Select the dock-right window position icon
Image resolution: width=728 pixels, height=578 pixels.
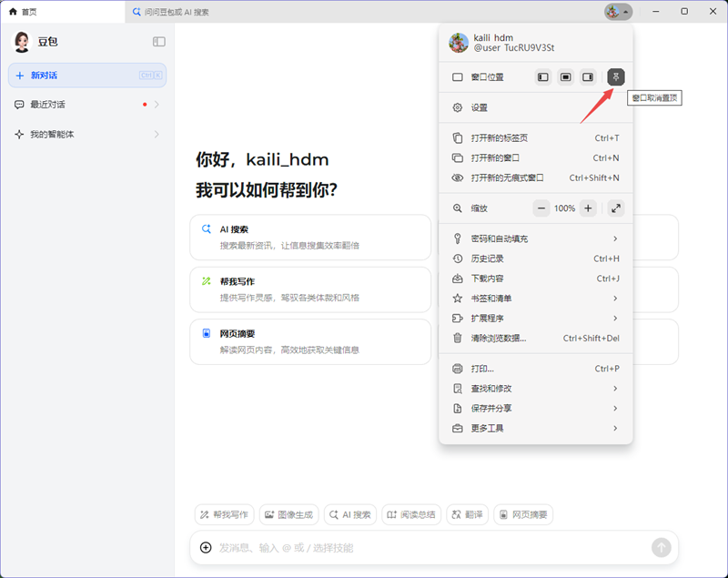pyautogui.click(x=588, y=77)
